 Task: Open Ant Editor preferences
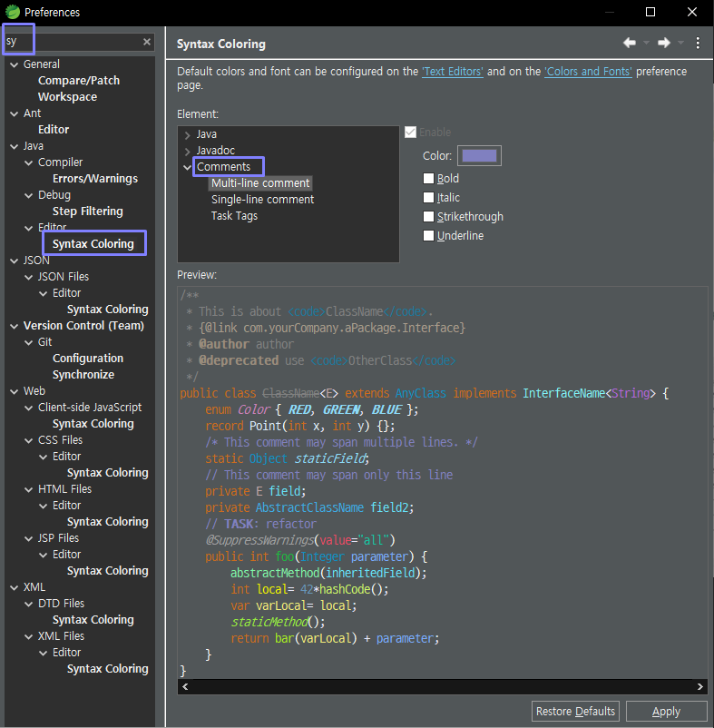click(x=54, y=130)
